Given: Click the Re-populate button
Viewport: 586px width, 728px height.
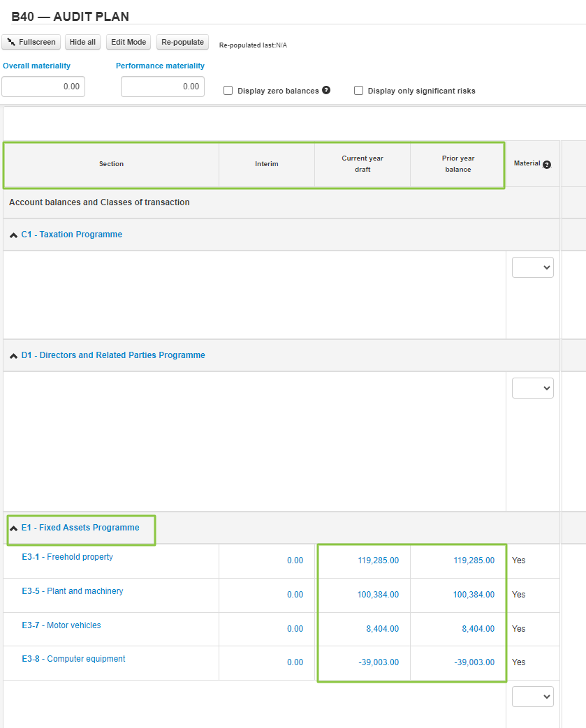Looking at the screenshot, I should 182,42.
